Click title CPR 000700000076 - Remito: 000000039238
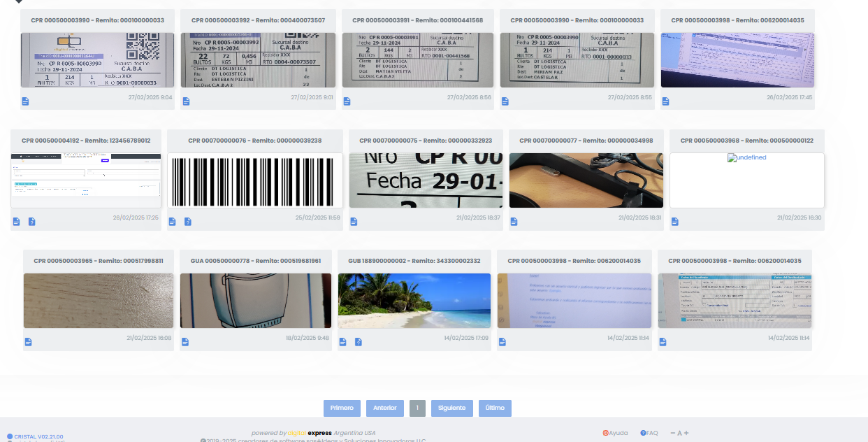Image resolution: width=868 pixels, height=442 pixels. click(x=255, y=141)
